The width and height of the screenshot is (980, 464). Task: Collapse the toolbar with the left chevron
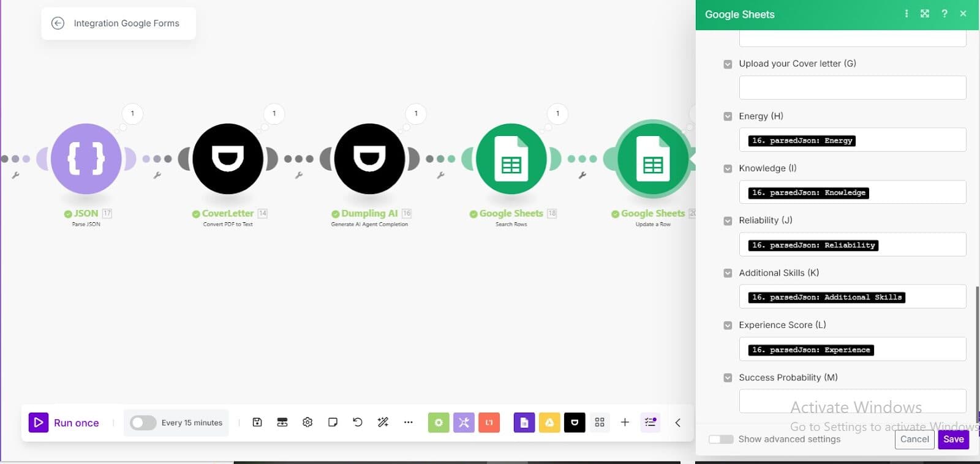tap(678, 422)
